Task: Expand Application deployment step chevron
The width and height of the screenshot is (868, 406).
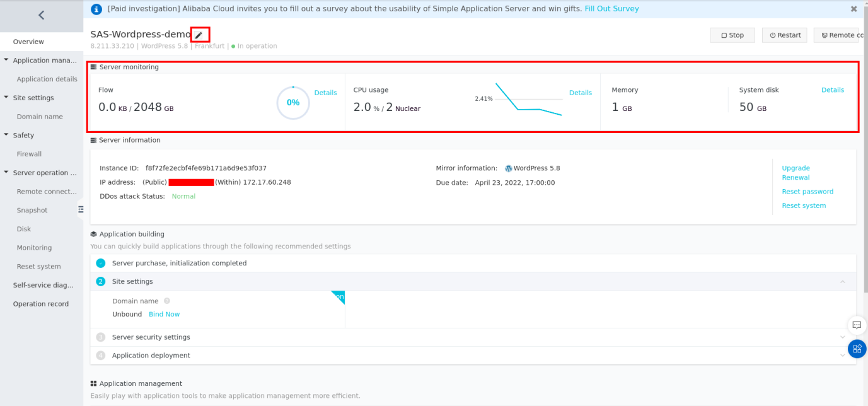Action: [843, 356]
